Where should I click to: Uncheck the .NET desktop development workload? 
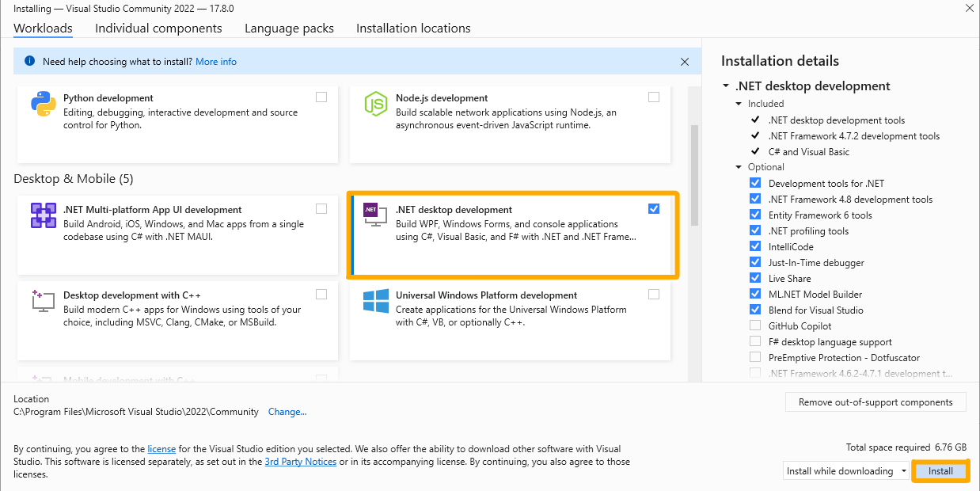654,209
